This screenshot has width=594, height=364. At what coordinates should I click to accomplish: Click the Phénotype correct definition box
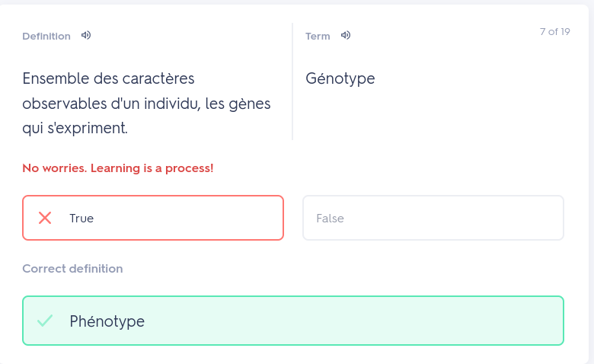pyautogui.click(x=293, y=321)
